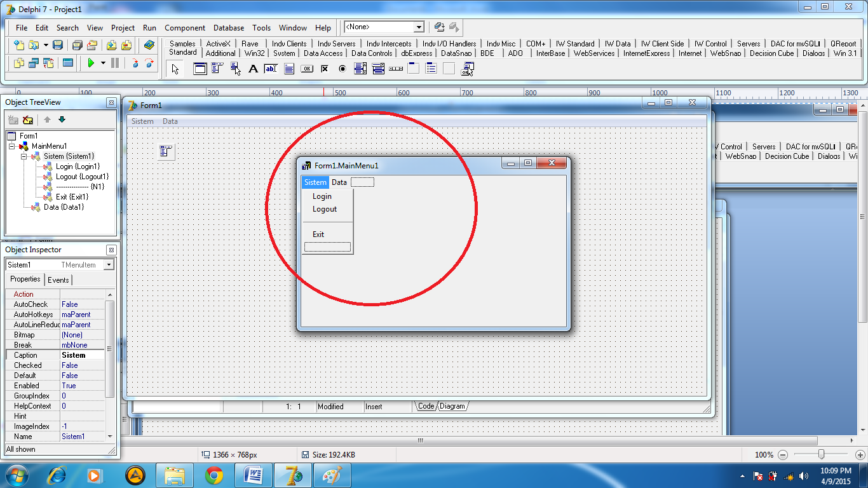This screenshot has height=488, width=868.
Task: Select the PopupMenu palette component
Action: [236, 69]
